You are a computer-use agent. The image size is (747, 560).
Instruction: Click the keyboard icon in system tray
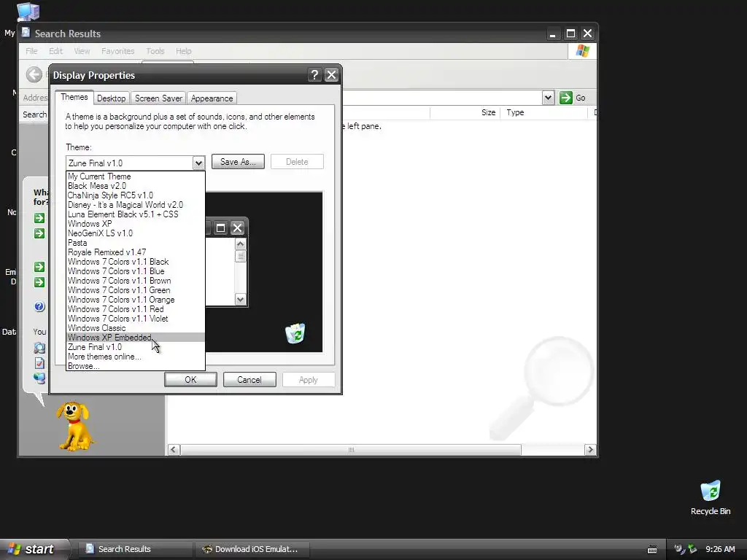[652, 550]
